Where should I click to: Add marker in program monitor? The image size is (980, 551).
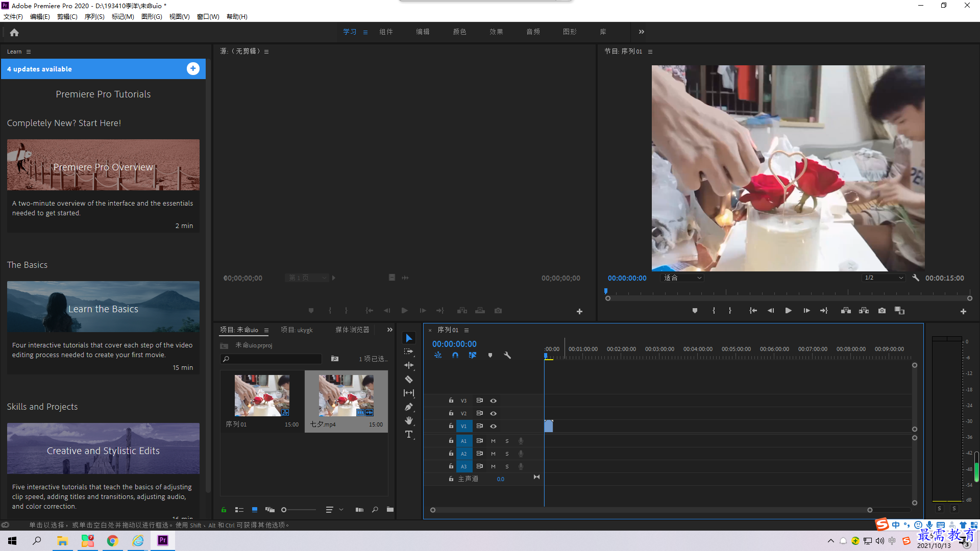coord(695,311)
